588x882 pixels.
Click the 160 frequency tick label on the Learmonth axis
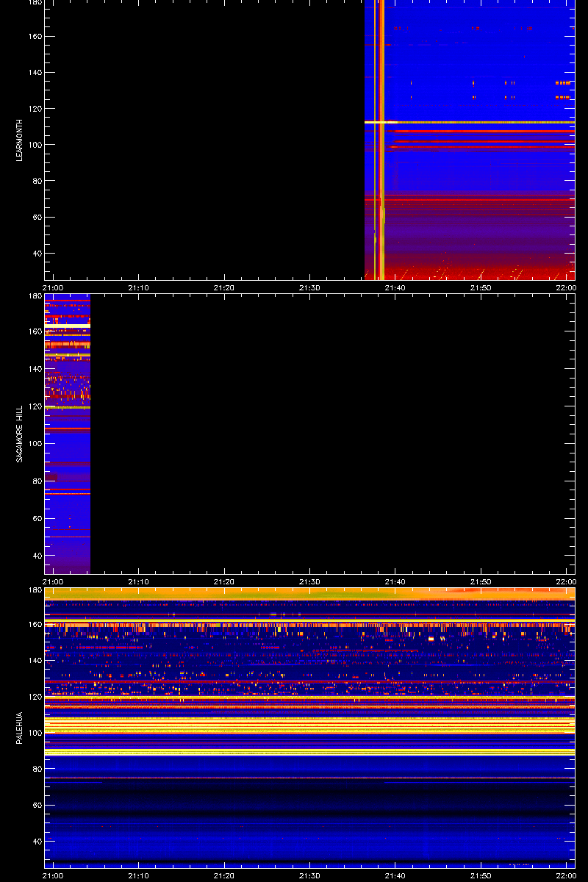[x=35, y=37]
